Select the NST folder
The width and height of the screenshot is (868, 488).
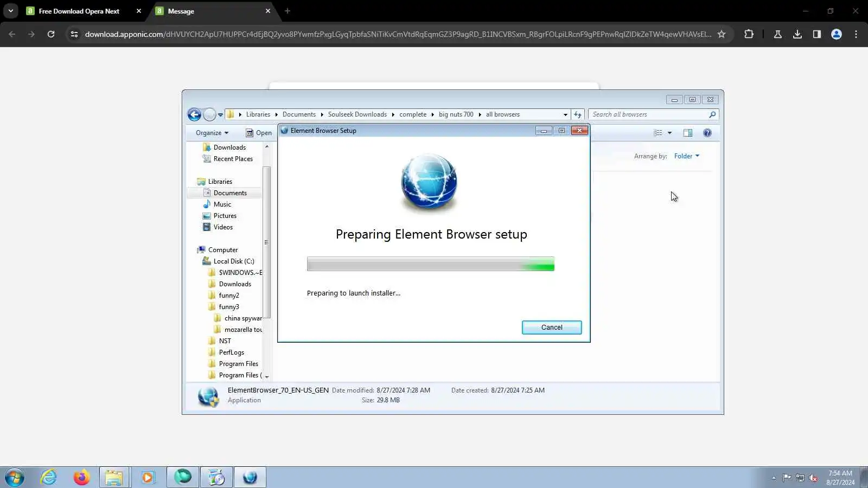(x=225, y=341)
